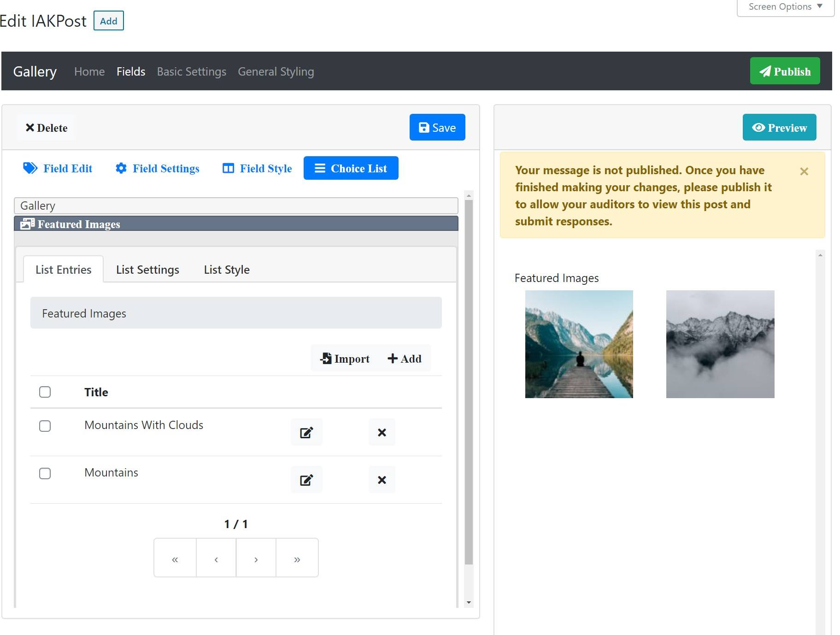840x635 pixels.
Task: Switch to the List Entries tab
Action: [64, 270]
